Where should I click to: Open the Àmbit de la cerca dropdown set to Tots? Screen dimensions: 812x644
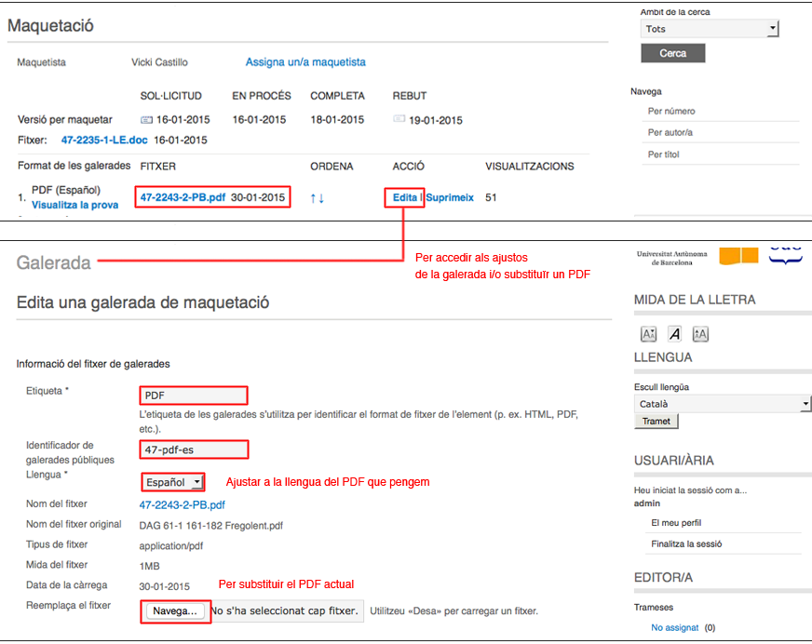coord(710,29)
